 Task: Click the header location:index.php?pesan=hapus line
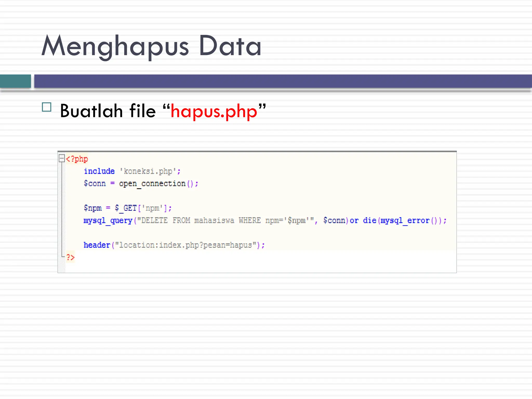point(174,245)
